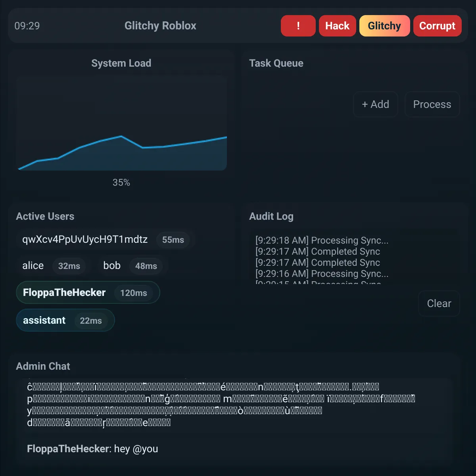Toggle the Glitchy mode button
The height and width of the screenshot is (476, 476).
[x=384, y=26]
